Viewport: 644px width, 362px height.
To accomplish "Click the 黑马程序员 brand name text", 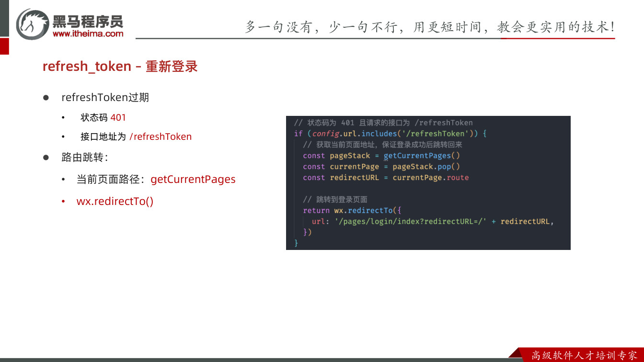I will coord(88,21).
